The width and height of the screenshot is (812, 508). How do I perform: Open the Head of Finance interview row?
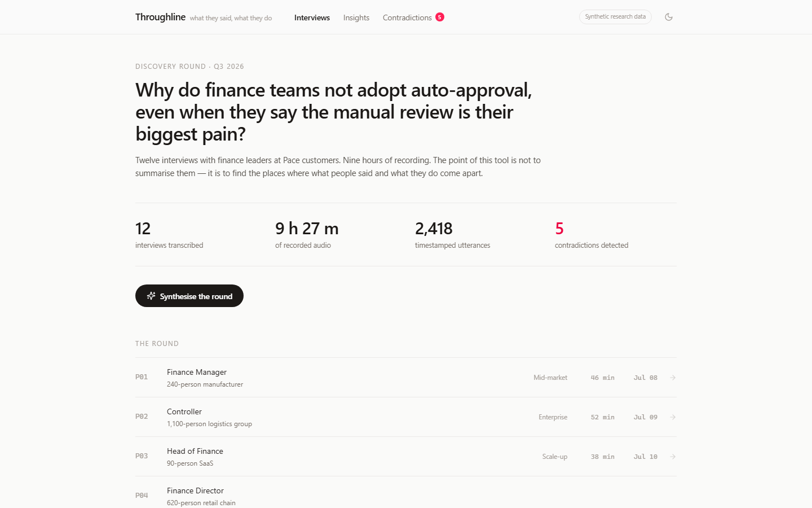point(406,457)
